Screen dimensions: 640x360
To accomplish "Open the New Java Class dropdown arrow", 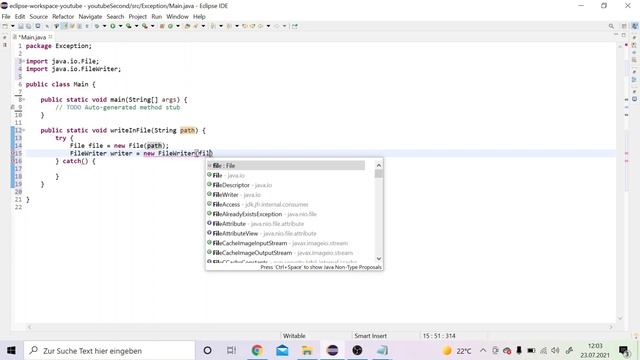I will pyautogui.click(x=178, y=26).
